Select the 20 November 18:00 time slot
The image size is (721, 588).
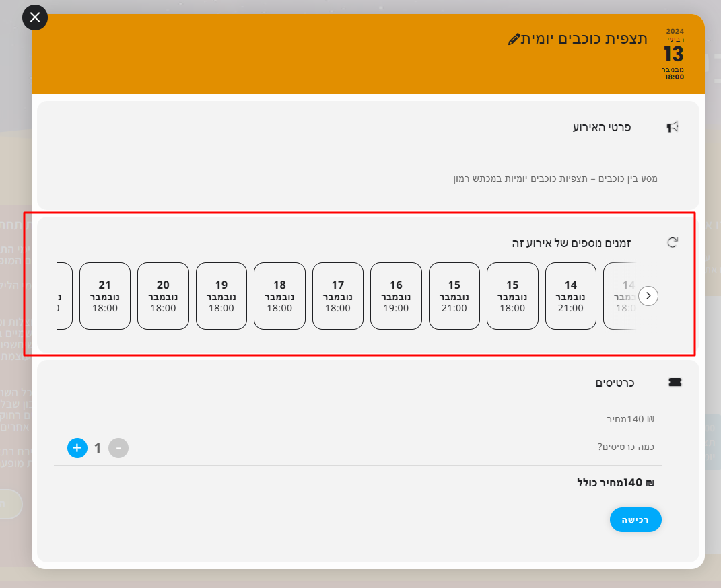click(163, 296)
